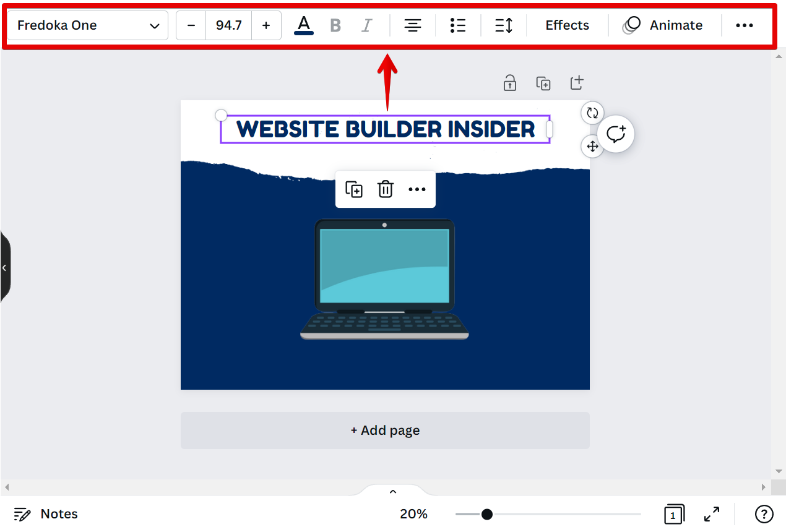Click the 94.7 font size field
This screenshot has width=786, height=532.
(x=229, y=25)
